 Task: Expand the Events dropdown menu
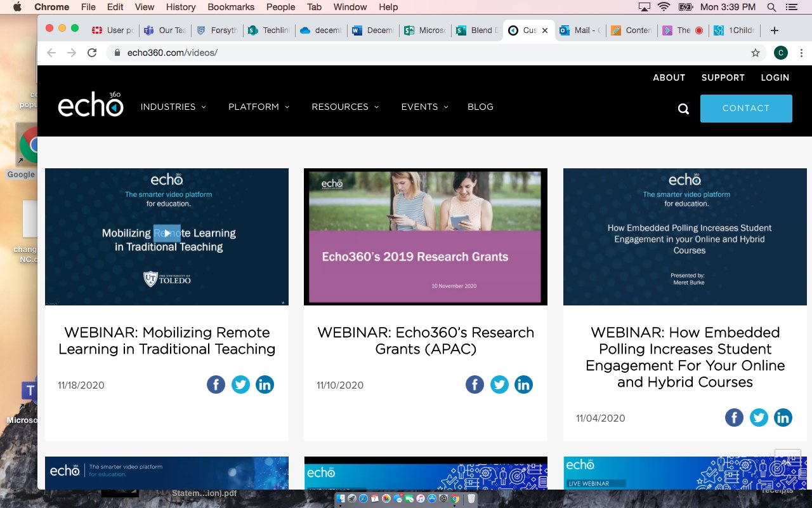[424, 107]
